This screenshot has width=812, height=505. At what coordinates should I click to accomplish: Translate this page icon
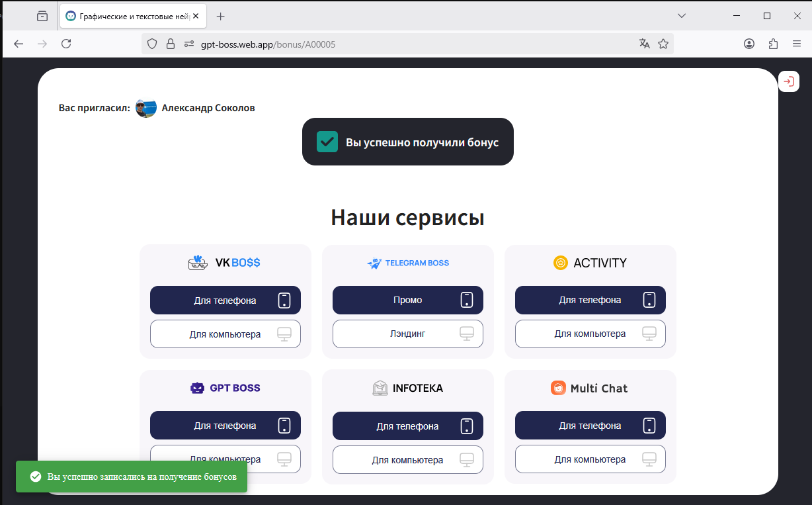645,44
